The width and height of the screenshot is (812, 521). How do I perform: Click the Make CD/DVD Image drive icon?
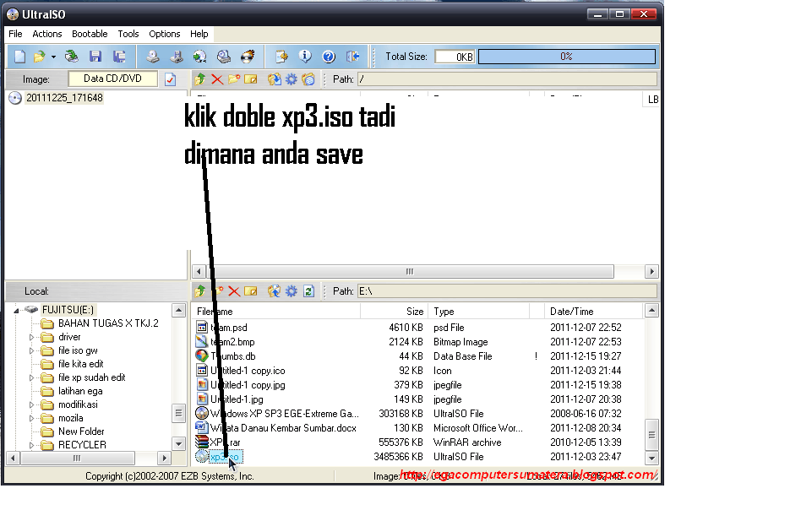point(152,57)
